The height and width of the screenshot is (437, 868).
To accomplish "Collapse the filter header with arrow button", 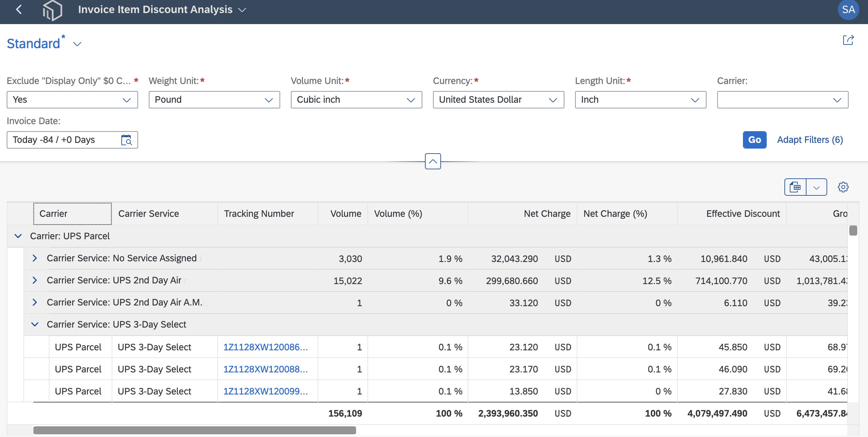I will tap(433, 161).
